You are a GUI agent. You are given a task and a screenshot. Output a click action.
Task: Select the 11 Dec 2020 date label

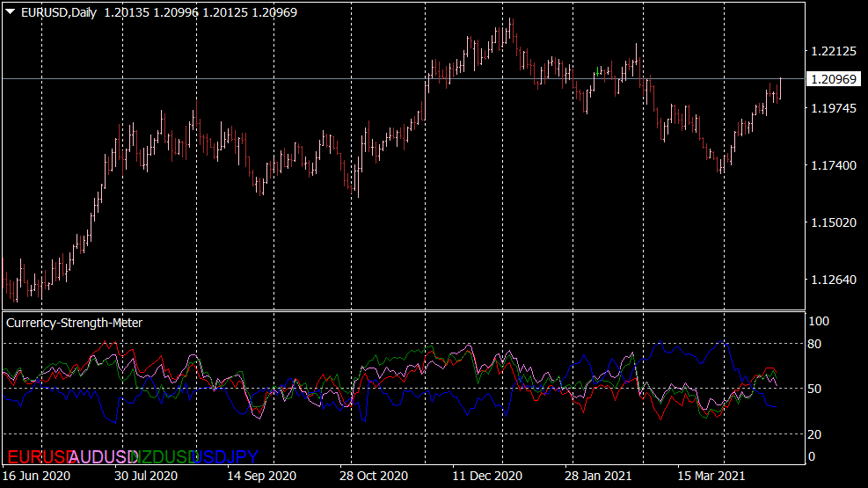[486, 476]
